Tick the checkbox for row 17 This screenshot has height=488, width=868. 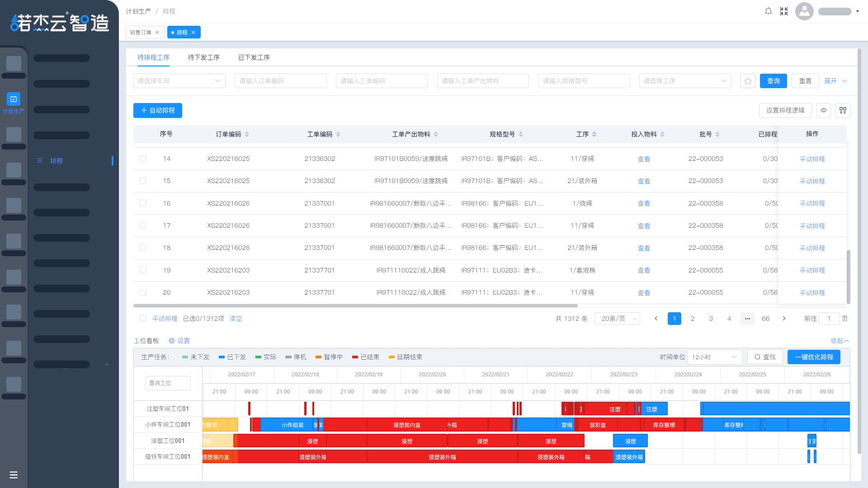[143, 225]
